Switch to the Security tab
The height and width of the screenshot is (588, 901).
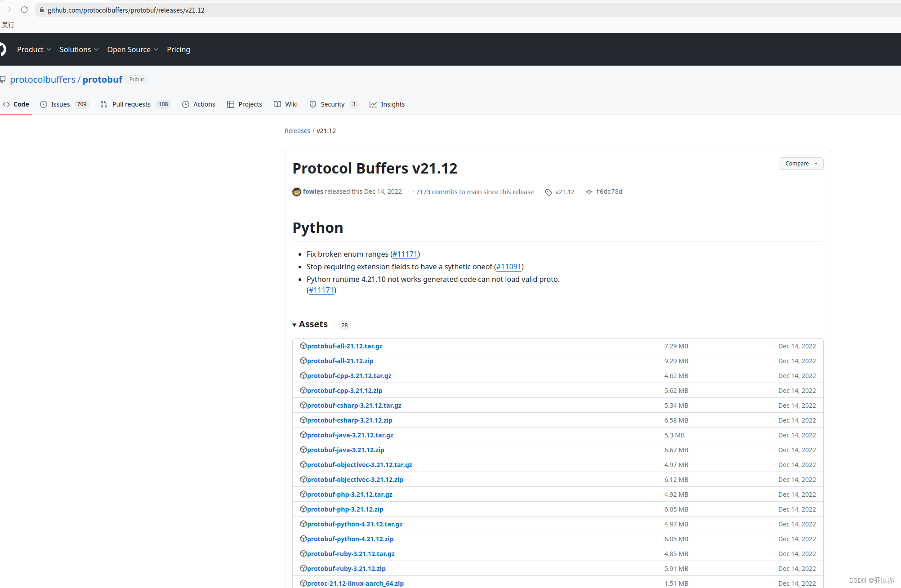[x=334, y=104]
